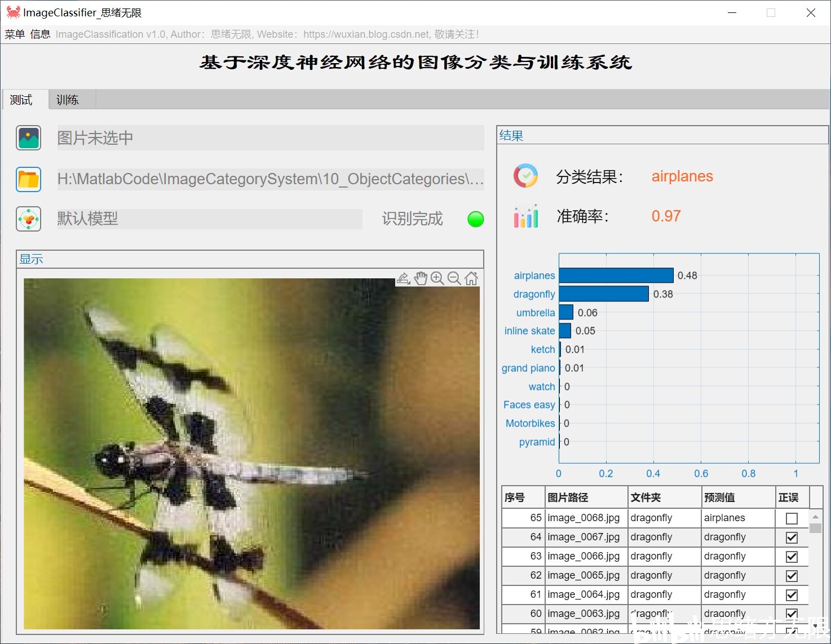
Task: Click the pyramid chart label
Action: click(537, 442)
